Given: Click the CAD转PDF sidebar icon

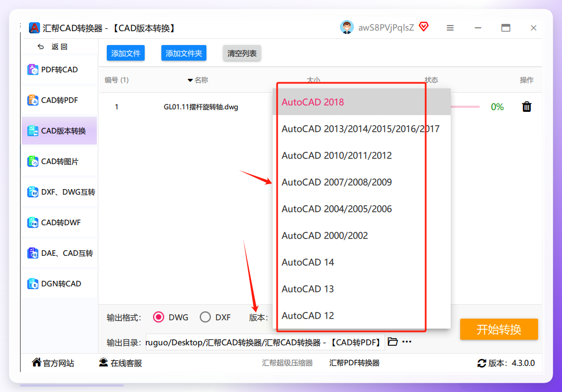Looking at the screenshot, I should tap(33, 100).
